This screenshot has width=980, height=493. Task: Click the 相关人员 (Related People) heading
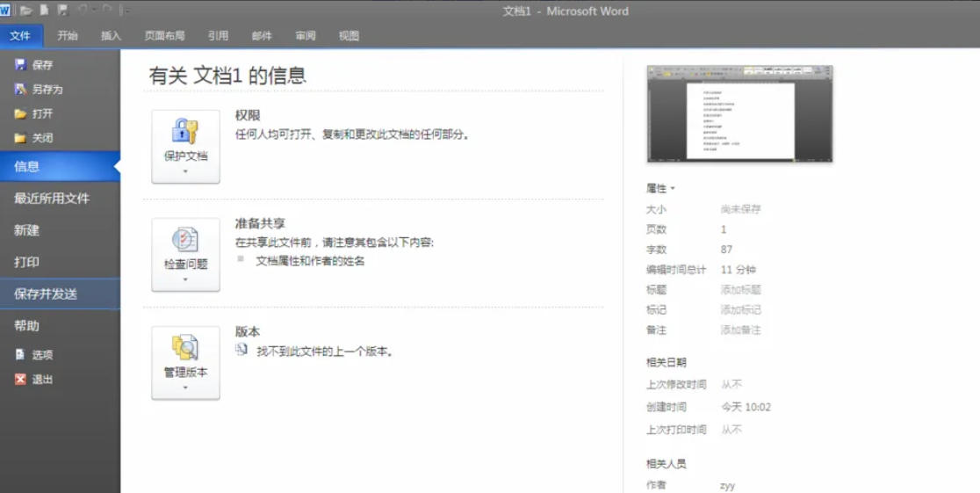[667, 464]
